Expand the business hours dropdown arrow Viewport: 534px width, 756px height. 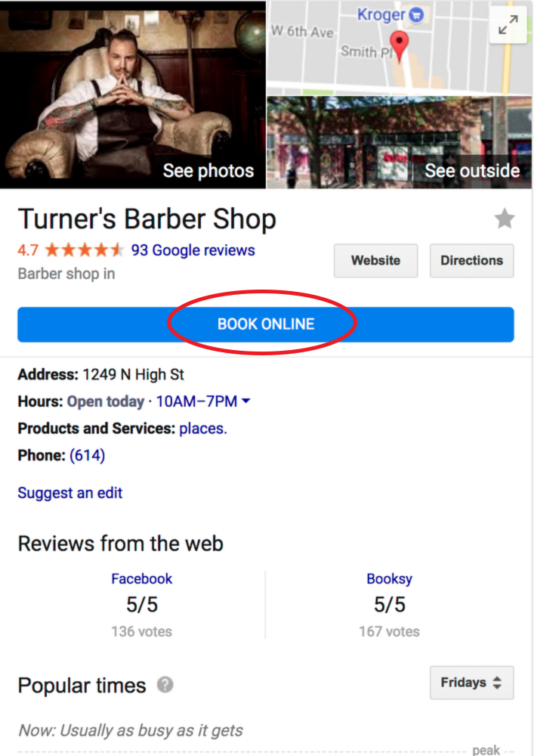pyautogui.click(x=245, y=401)
